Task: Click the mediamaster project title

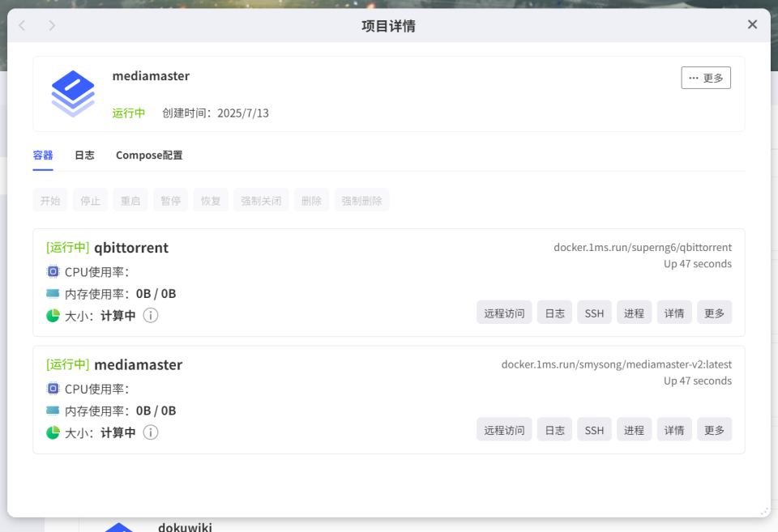Action: tap(151, 76)
